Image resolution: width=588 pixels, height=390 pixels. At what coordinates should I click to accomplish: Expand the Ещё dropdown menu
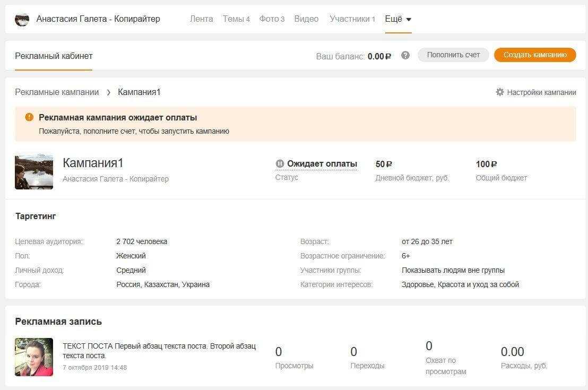pos(398,19)
